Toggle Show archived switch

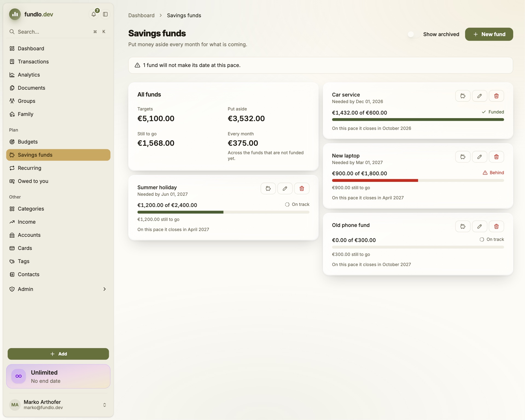(x=413, y=34)
